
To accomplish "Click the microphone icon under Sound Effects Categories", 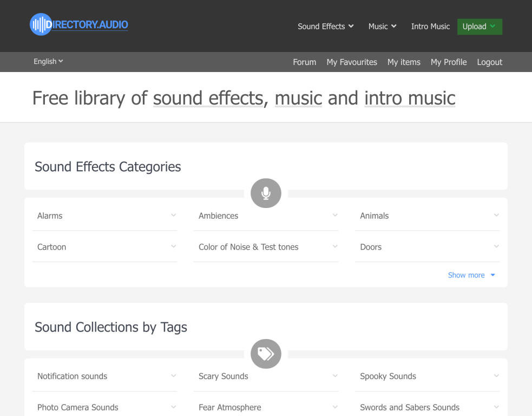I will [266, 193].
